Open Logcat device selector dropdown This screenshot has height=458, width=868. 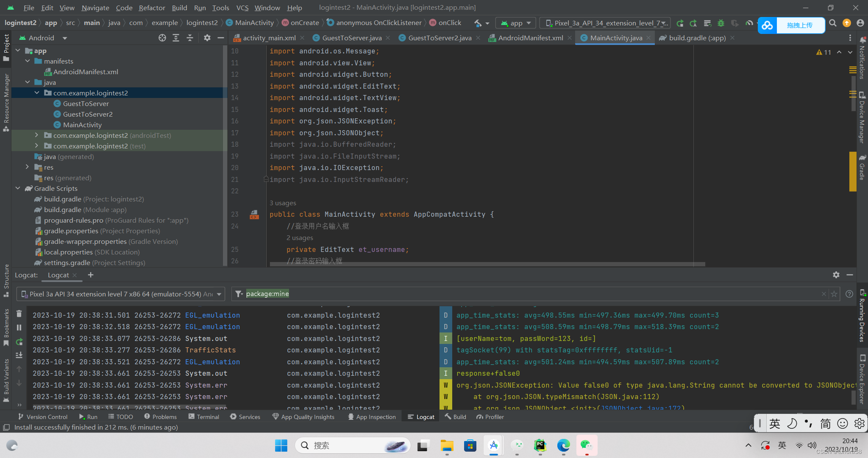[x=121, y=294]
